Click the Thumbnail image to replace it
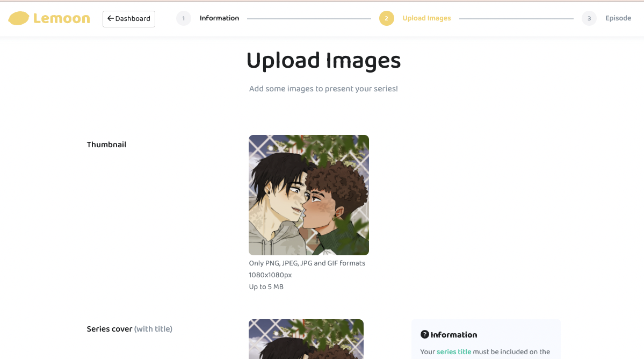 pos(308,195)
